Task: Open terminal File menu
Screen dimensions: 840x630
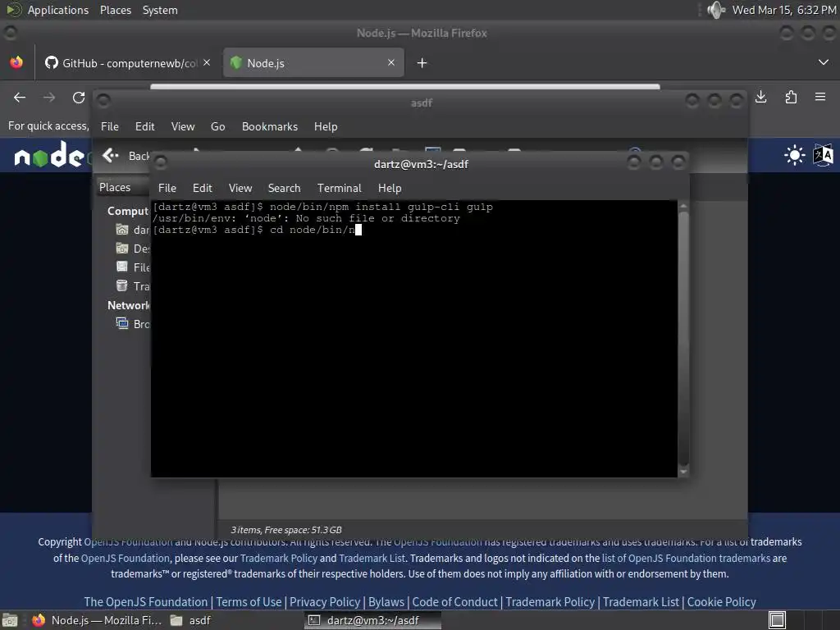Action: tap(167, 188)
